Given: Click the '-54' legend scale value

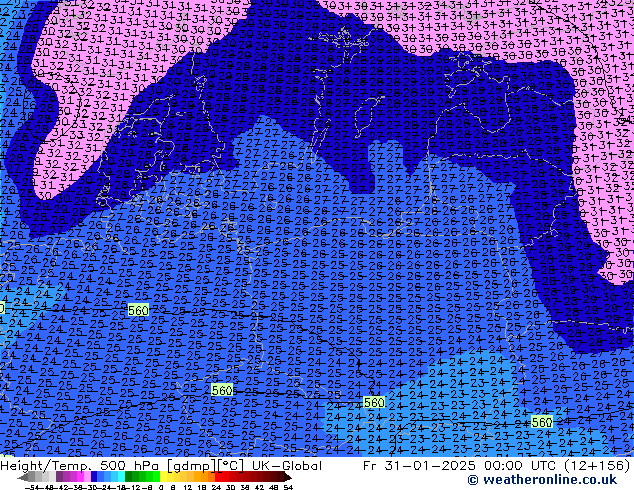Looking at the screenshot, I should (32, 488).
